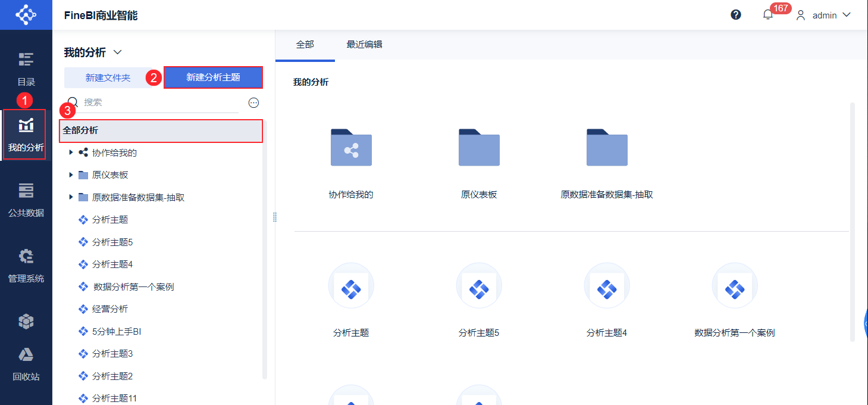Click the 新建文件夹 button
This screenshot has width=868, height=405.
tap(108, 77)
